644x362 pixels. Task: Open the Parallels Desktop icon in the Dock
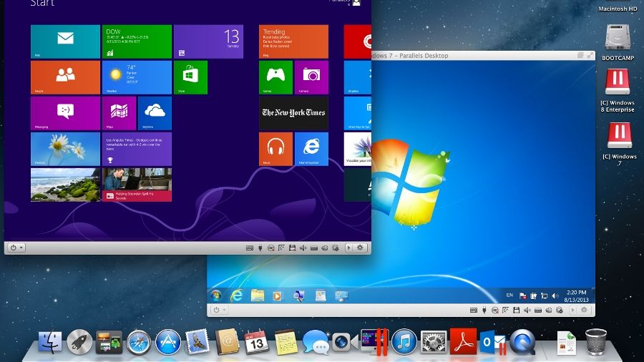tap(374, 341)
